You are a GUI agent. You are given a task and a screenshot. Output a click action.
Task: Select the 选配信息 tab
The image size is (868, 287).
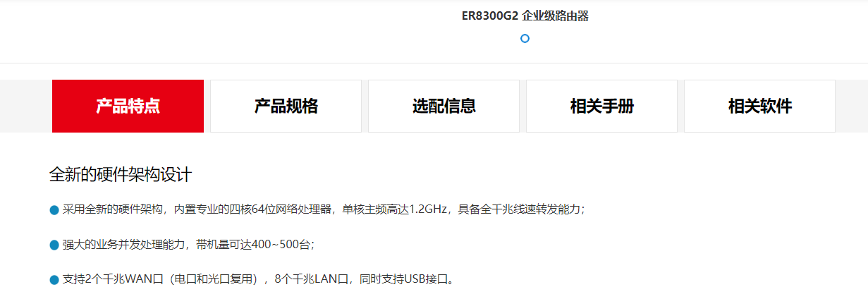click(x=444, y=106)
